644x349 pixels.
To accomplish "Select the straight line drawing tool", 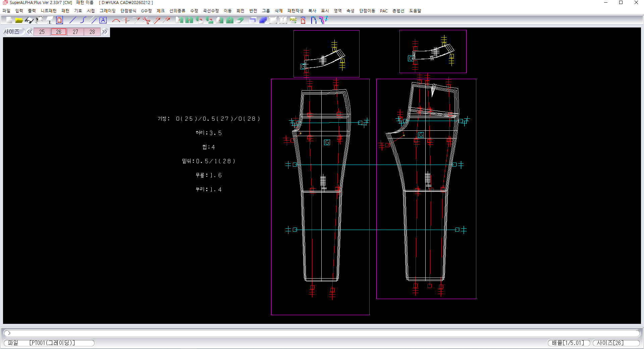I will (x=72, y=20).
